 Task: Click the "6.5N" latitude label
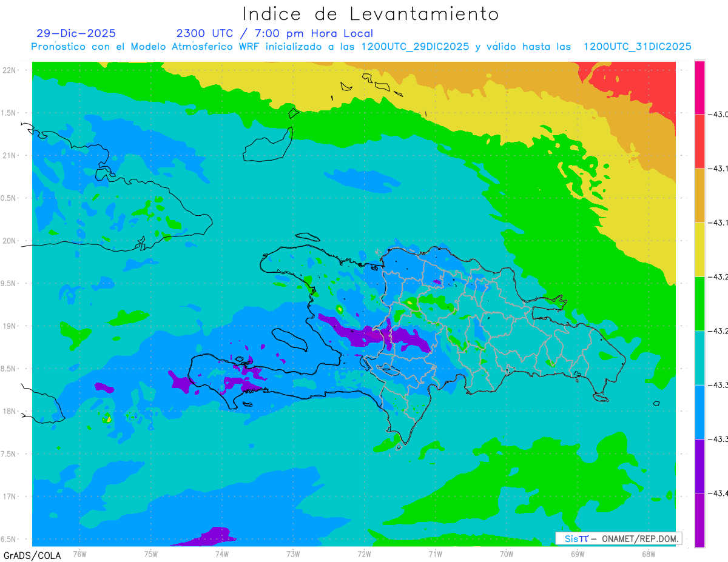coord(9,539)
